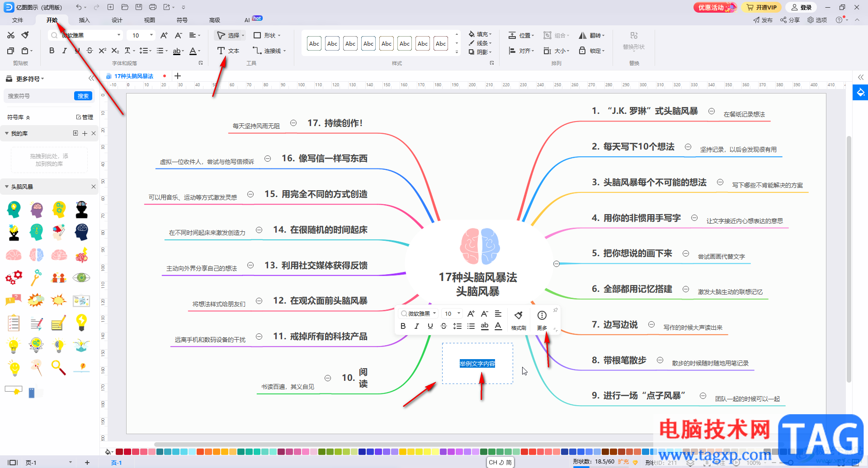Screen dimensions: 868x468
Task: Open the font size dropdown showing 10 in ribbon
Action: tap(151, 35)
